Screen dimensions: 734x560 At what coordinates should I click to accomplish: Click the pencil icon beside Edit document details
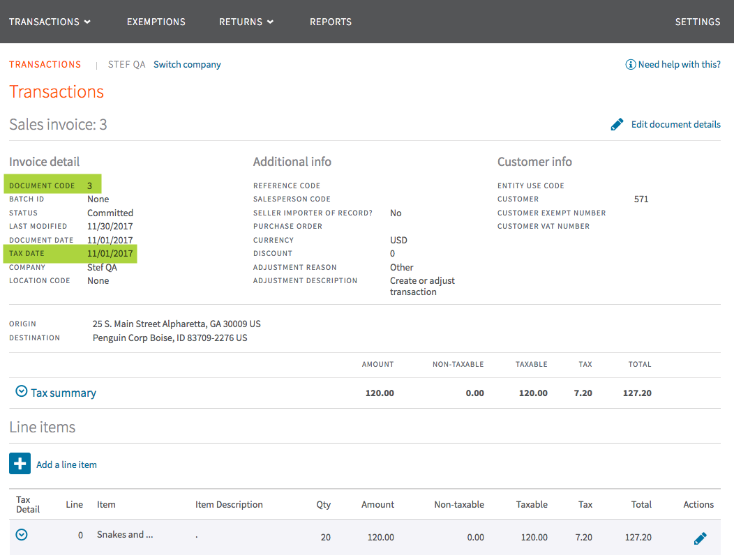(617, 124)
